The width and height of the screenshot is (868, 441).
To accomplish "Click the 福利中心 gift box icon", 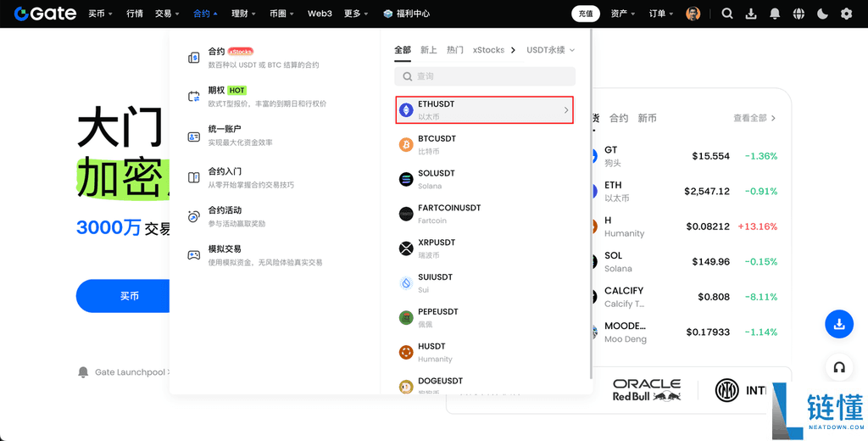I will coord(388,14).
